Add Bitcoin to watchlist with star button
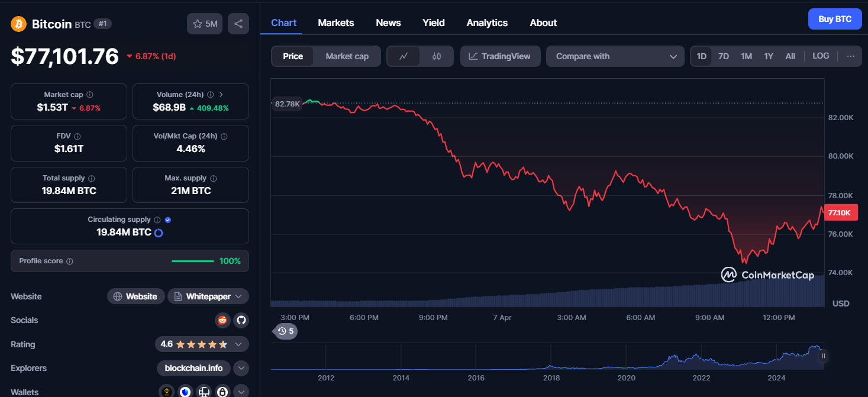Screen dimensions: 868x397 click(205, 24)
